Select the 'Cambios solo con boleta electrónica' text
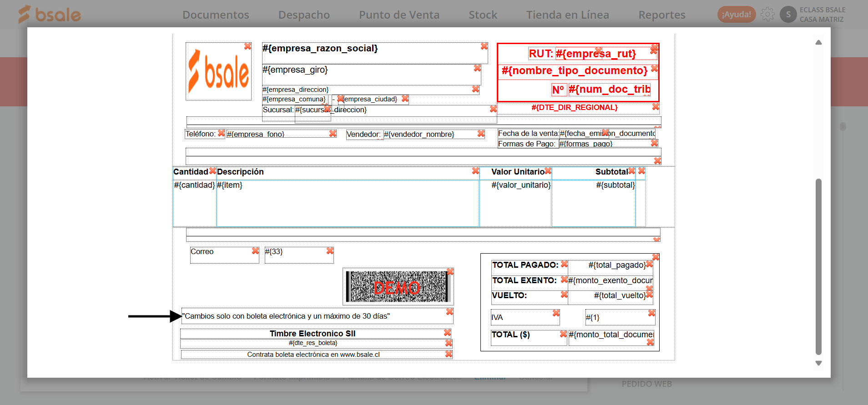Image resolution: width=868 pixels, height=405 pixels. click(x=286, y=316)
